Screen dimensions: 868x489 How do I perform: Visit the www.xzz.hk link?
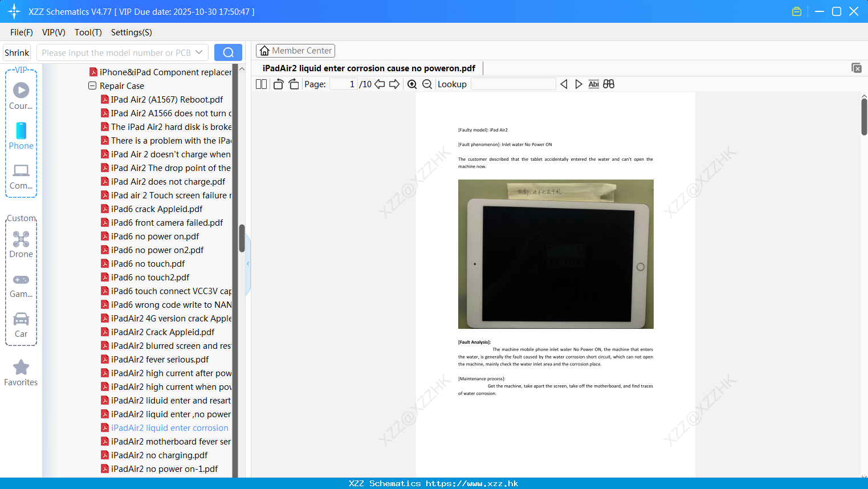pyautogui.click(x=472, y=483)
